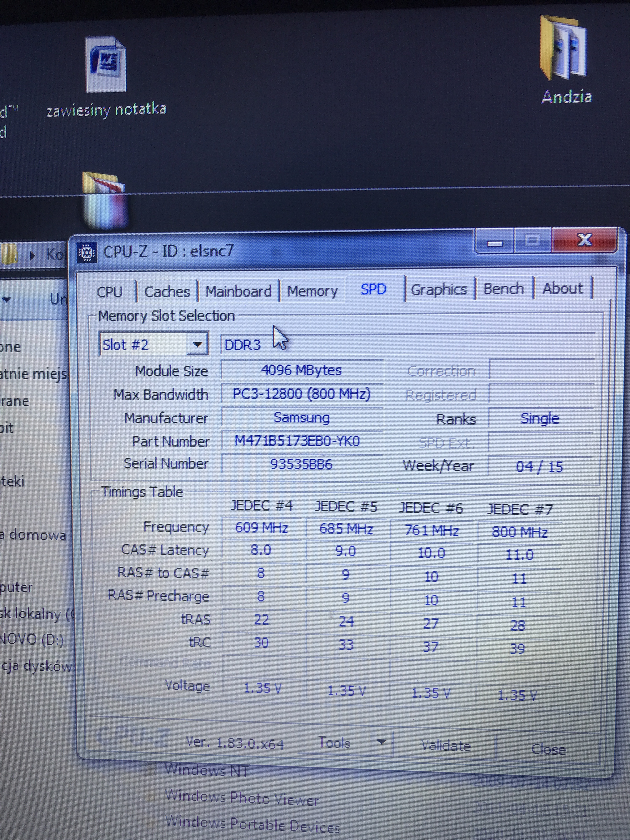Click the JEDEC #6 column header
Viewport: 630px width, 840px height.
pyautogui.click(x=431, y=508)
